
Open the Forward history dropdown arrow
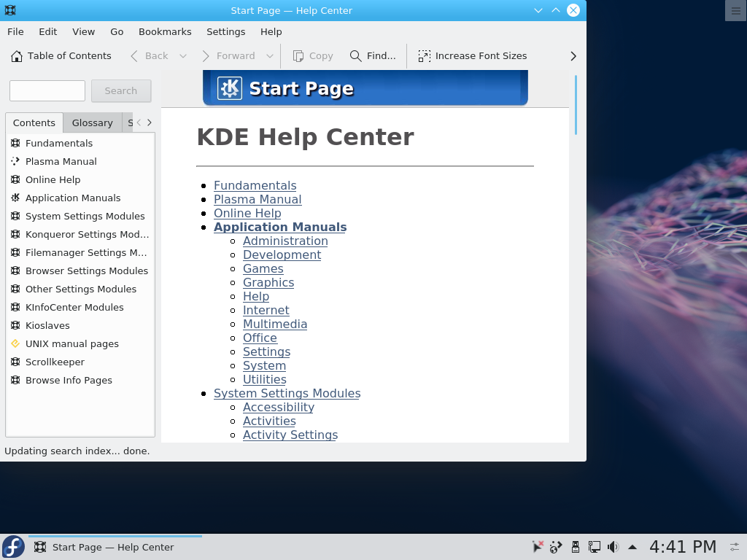[270, 56]
